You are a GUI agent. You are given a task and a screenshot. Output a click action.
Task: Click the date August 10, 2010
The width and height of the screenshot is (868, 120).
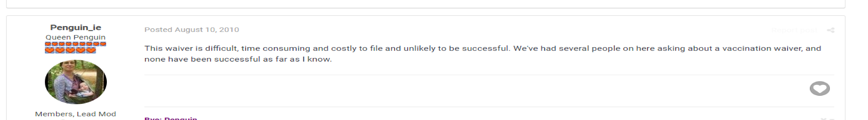tap(207, 30)
